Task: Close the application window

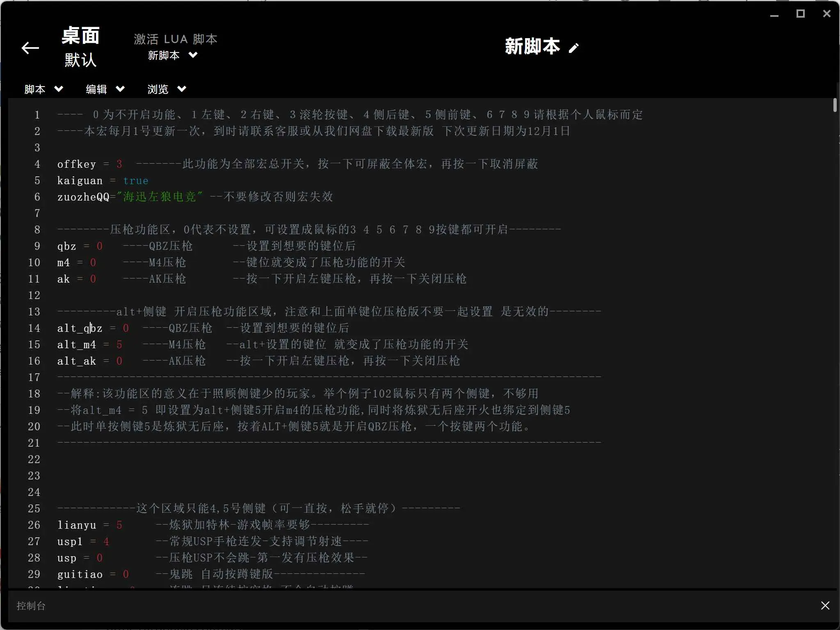Action: pyautogui.click(x=826, y=14)
